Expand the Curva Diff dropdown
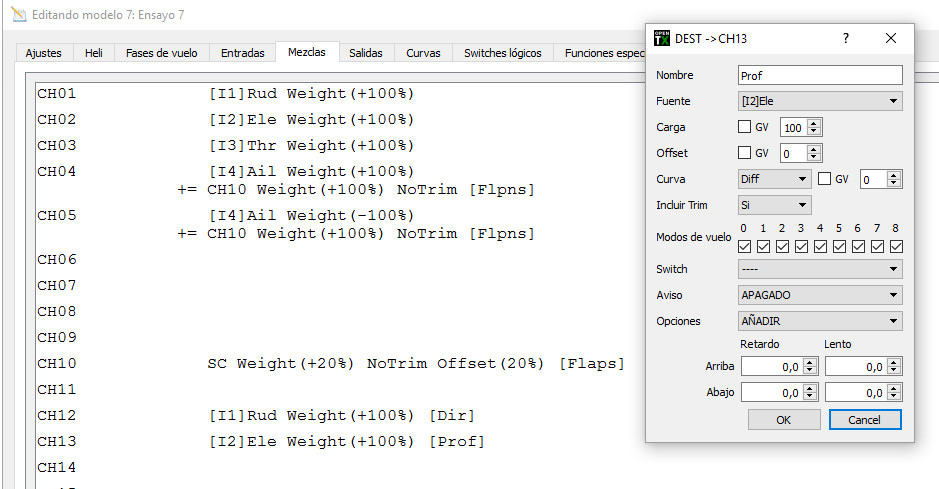939x489 pixels. [774, 179]
